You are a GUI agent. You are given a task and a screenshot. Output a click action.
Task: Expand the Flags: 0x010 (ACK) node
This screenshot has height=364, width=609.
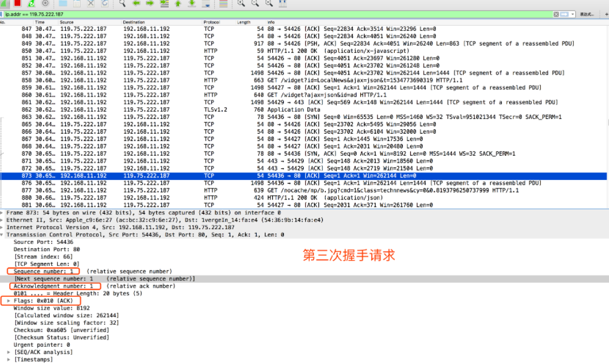pyautogui.click(x=9, y=301)
